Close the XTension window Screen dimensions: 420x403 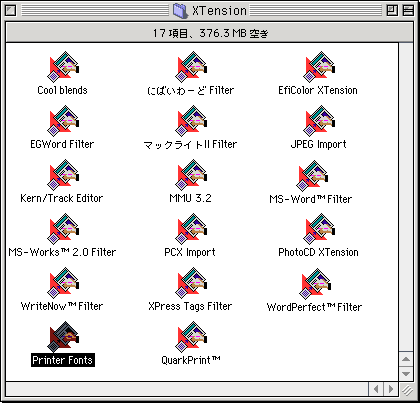point(11,11)
